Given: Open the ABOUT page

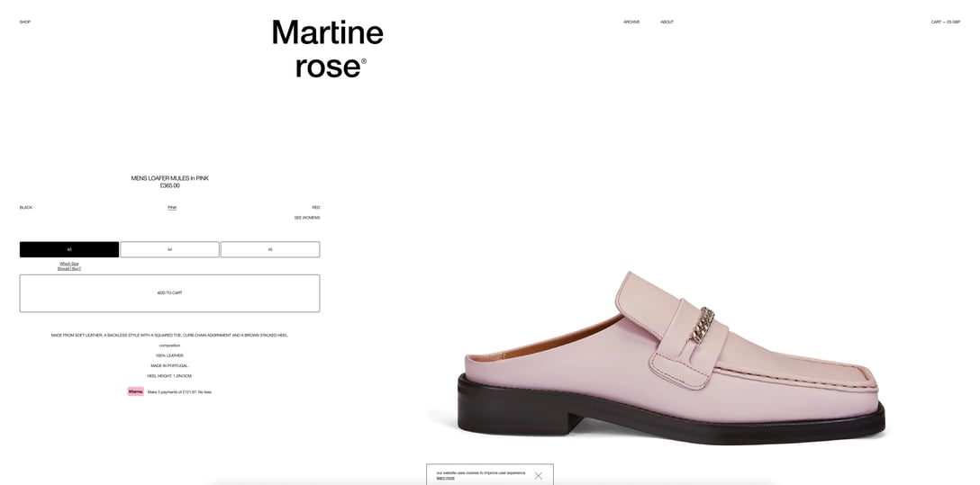Looking at the screenshot, I should coord(667,22).
